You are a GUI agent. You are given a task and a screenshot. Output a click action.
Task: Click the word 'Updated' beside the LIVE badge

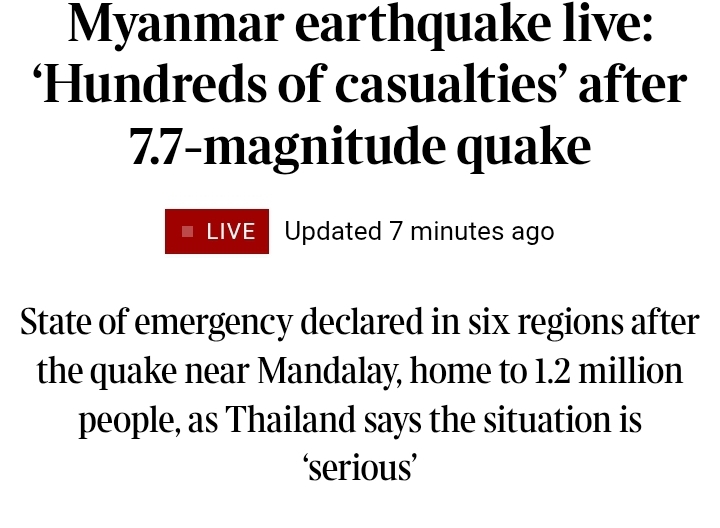pyautogui.click(x=333, y=230)
